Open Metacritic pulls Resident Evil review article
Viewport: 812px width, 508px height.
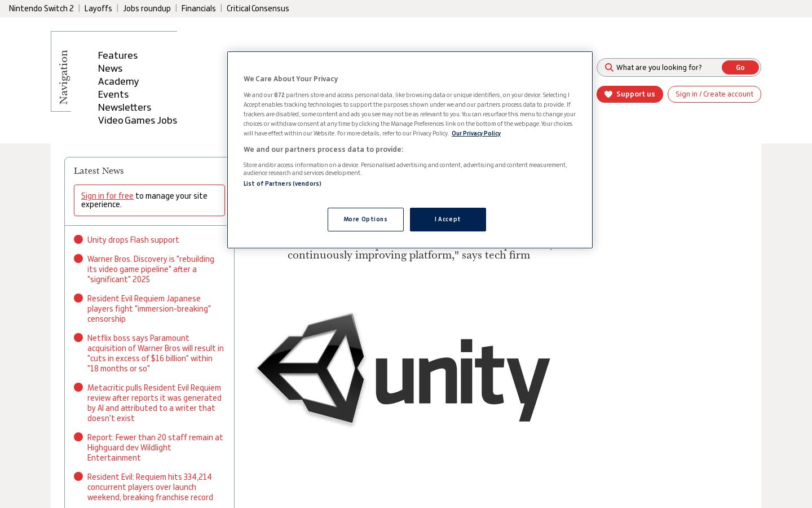(x=155, y=403)
